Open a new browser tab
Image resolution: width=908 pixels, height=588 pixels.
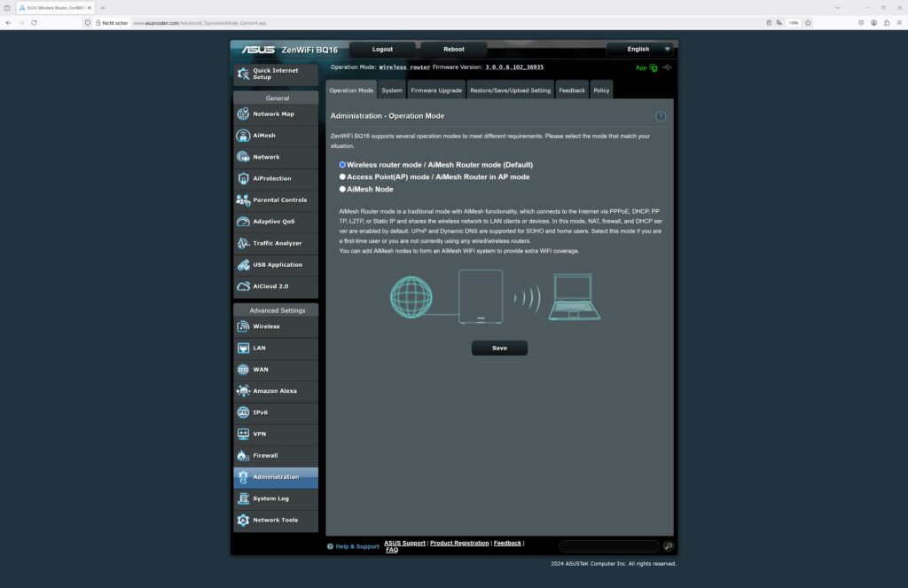point(103,8)
